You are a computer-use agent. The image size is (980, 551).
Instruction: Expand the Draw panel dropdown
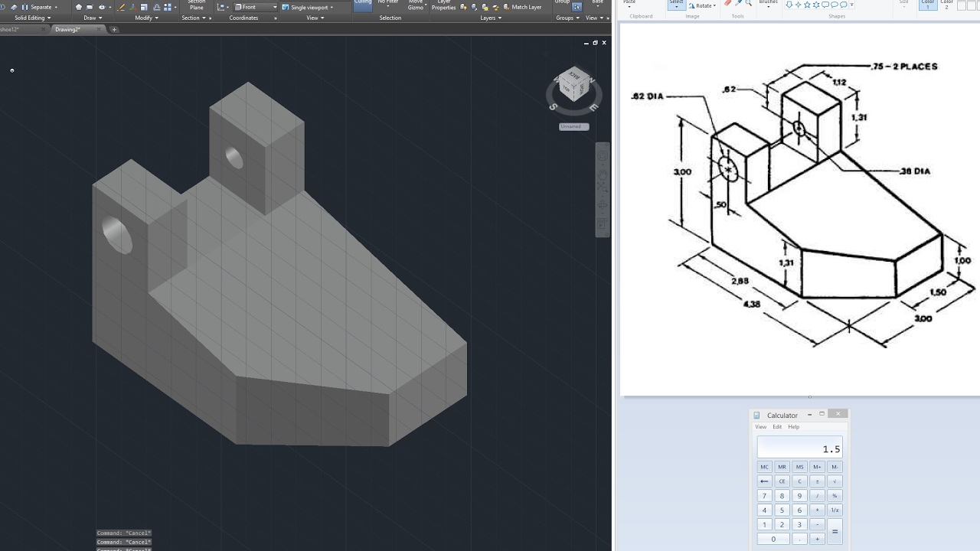[93, 18]
